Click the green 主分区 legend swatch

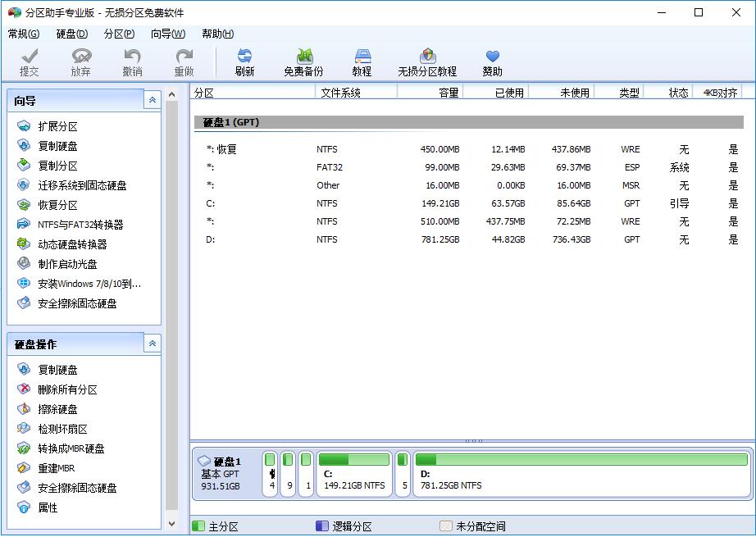tap(197, 525)
